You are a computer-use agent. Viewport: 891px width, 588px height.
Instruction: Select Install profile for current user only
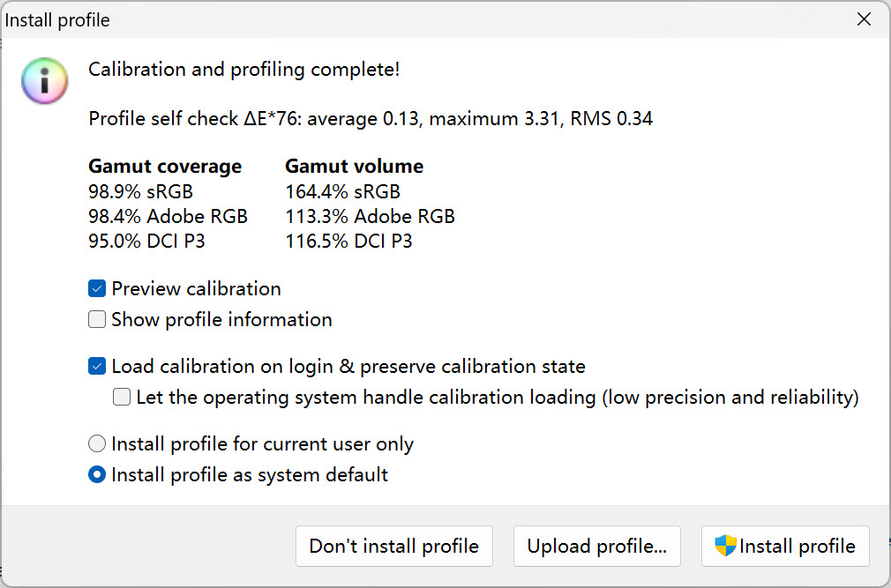click(97, 443)
